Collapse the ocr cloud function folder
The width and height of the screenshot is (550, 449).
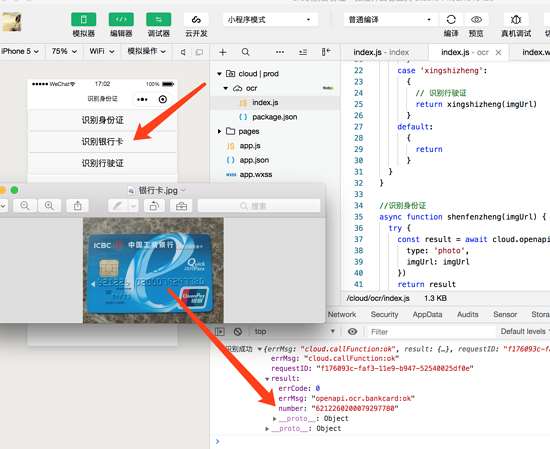click(x=226, y=88)
